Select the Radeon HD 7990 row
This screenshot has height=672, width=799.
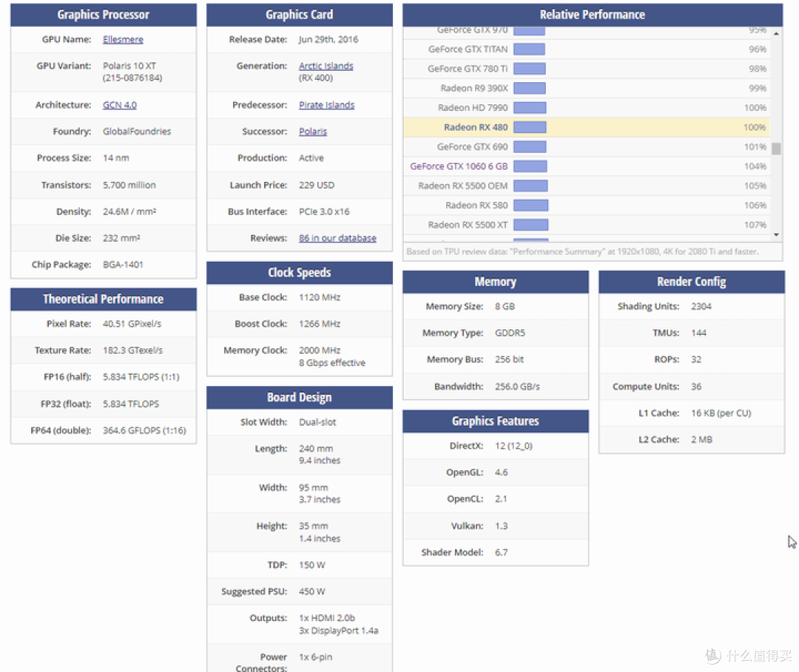point(587,108)
